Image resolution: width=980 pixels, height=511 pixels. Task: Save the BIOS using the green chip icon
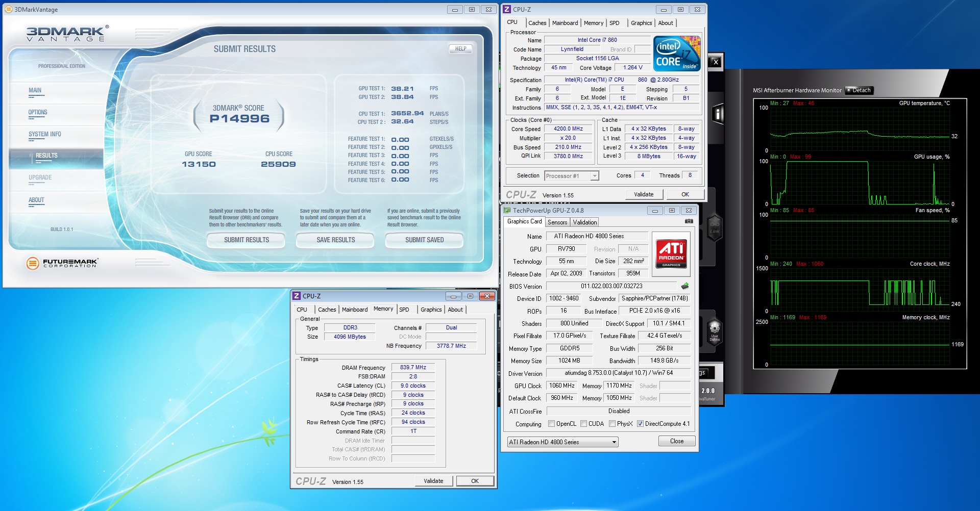pyautogui.click(x=685, y=286)
